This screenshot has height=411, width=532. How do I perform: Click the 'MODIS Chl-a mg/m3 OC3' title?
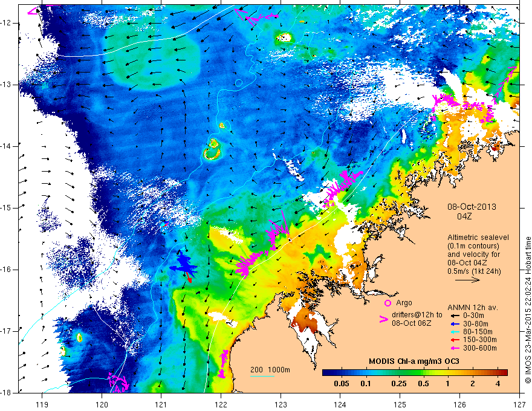pos(414,362)
